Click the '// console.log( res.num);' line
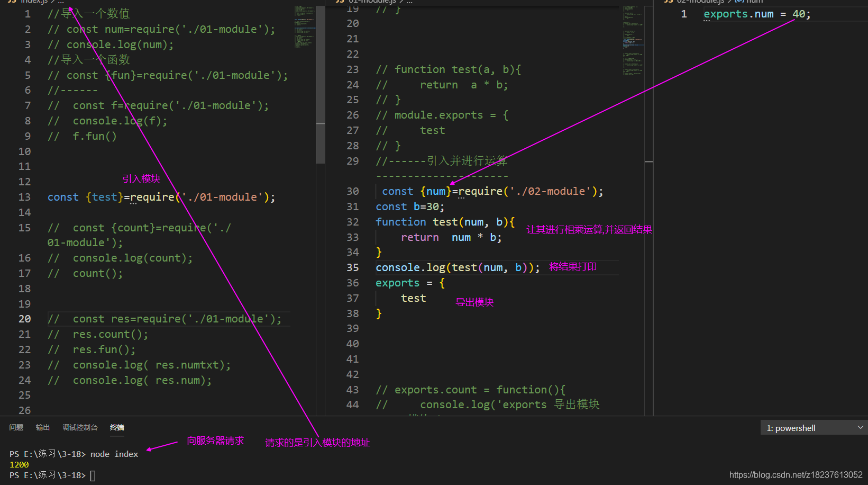868x485 pixels. pos(130,380)
